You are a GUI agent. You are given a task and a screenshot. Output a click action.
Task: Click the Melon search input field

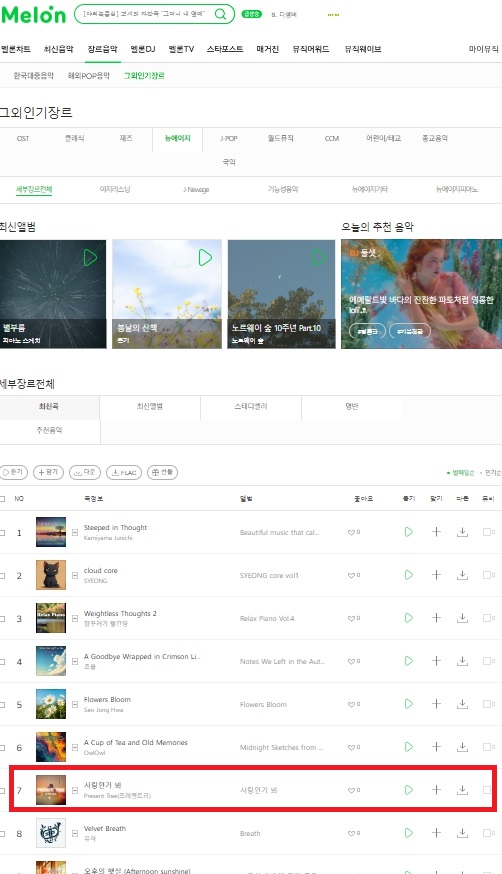[x=144, y=14]
